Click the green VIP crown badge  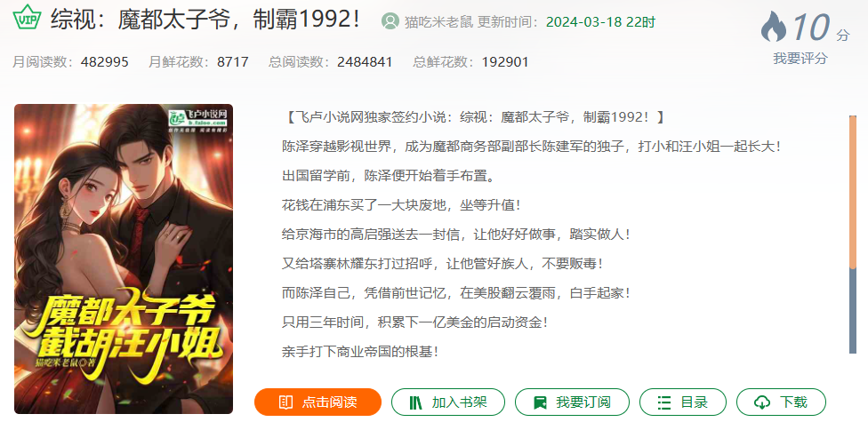pyautogui.click(x=27, y=17)
